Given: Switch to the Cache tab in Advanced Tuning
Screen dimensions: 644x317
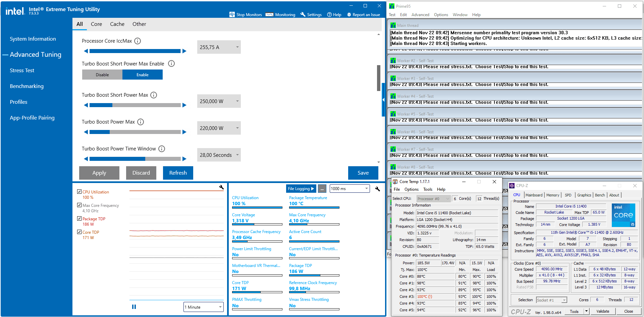Looking at the screenshot, I should (x=117, y=24).
